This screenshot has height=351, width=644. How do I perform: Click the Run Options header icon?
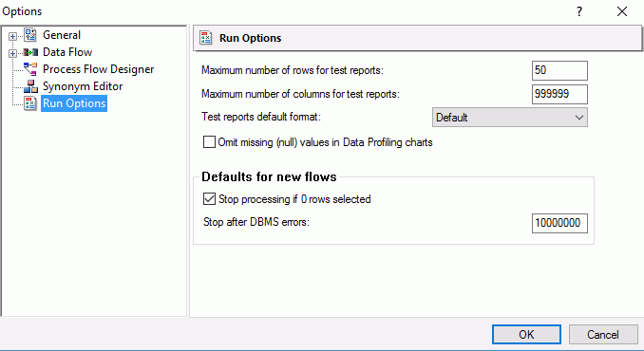(206, 38)
